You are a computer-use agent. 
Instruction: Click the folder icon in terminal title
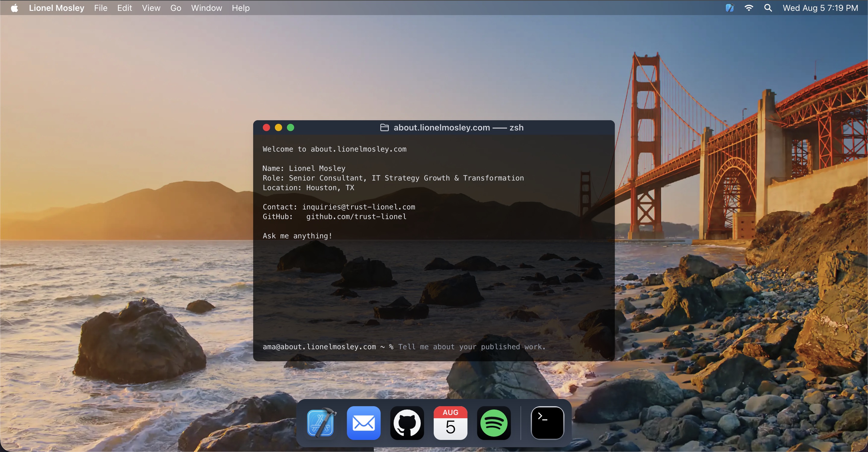(x=385, y=128)
